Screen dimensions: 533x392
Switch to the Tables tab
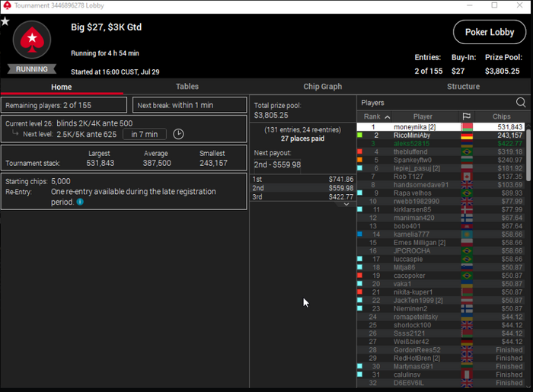187,87
